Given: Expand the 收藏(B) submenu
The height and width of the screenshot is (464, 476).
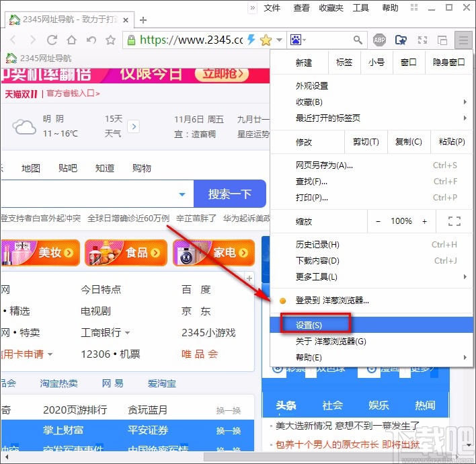Looking at the screenshot, I should [x=371, y=102].
